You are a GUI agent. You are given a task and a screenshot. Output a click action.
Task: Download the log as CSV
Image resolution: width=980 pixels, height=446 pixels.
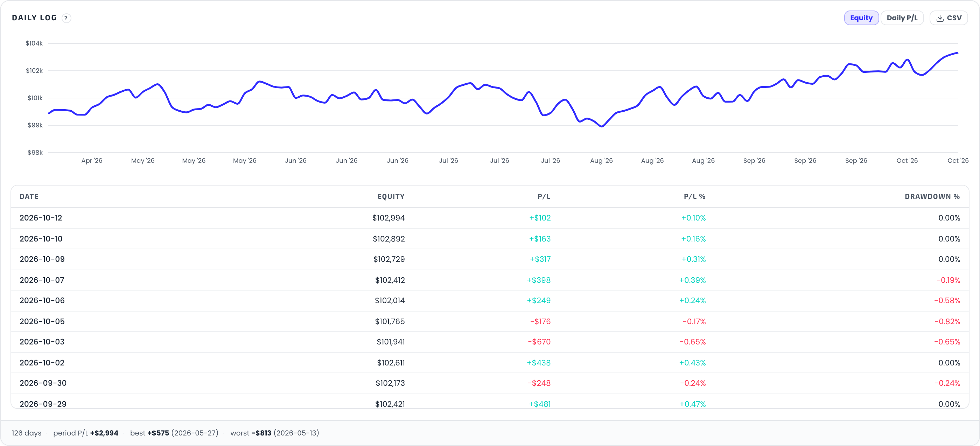(949, 18)
